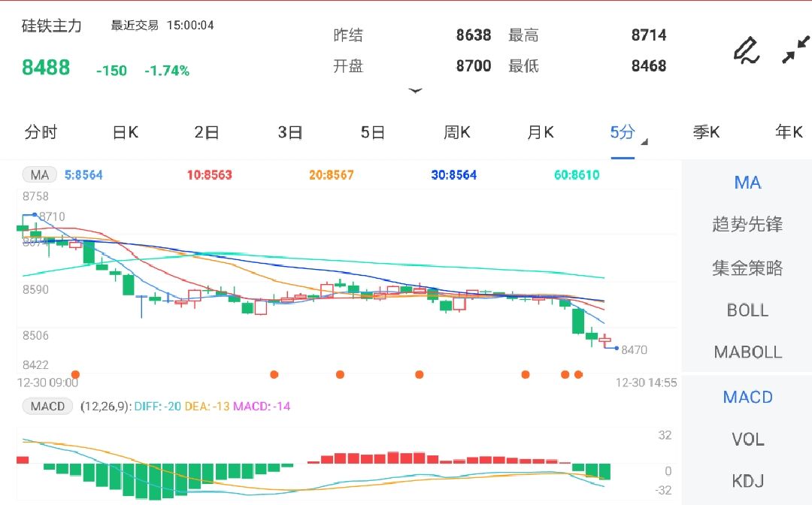Open the 月K chart tab
The width and height of the screenshot is (812, 505).
pos(540,132)
